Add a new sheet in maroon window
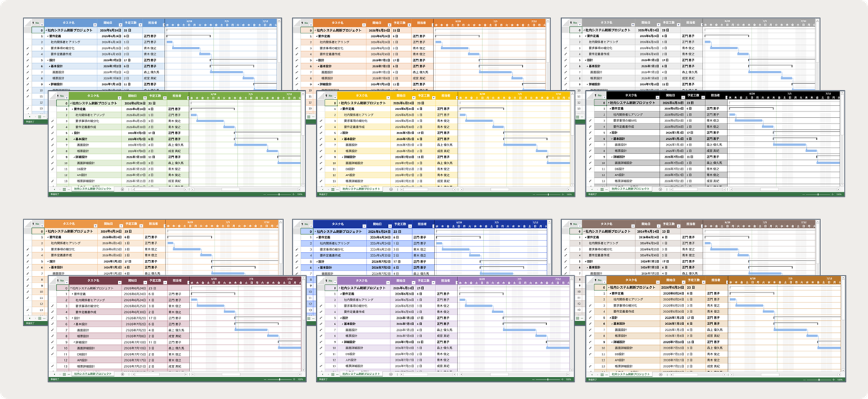Image resolution: width=868 pixels, height=399 pixels. click(123, 374)
